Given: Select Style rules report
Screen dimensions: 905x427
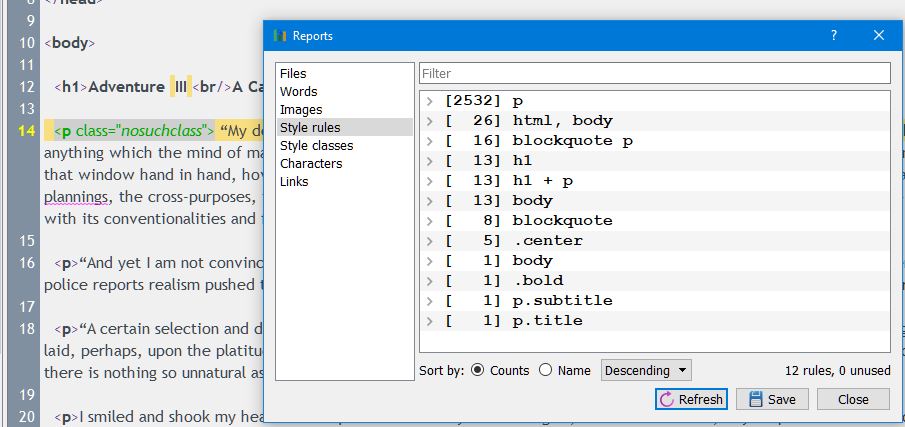Looking at the screenshot, I should (x=345, y=127).
